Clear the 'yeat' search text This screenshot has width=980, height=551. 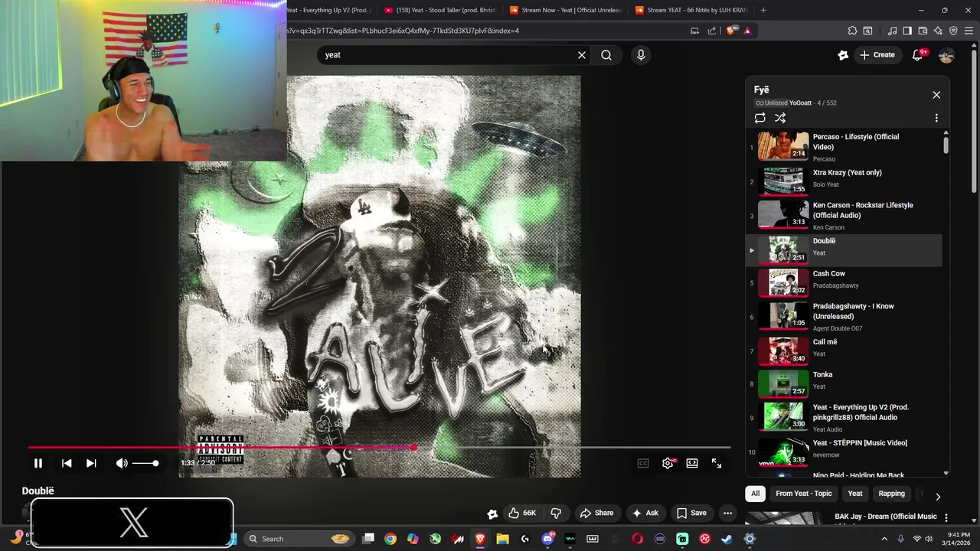point(582,55)
